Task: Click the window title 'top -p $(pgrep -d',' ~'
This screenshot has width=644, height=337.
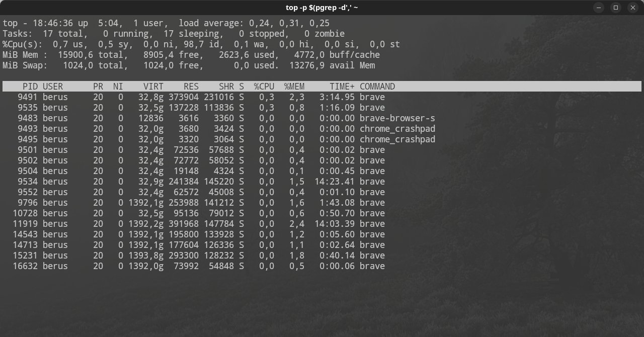Action: (x=322, y=8)
